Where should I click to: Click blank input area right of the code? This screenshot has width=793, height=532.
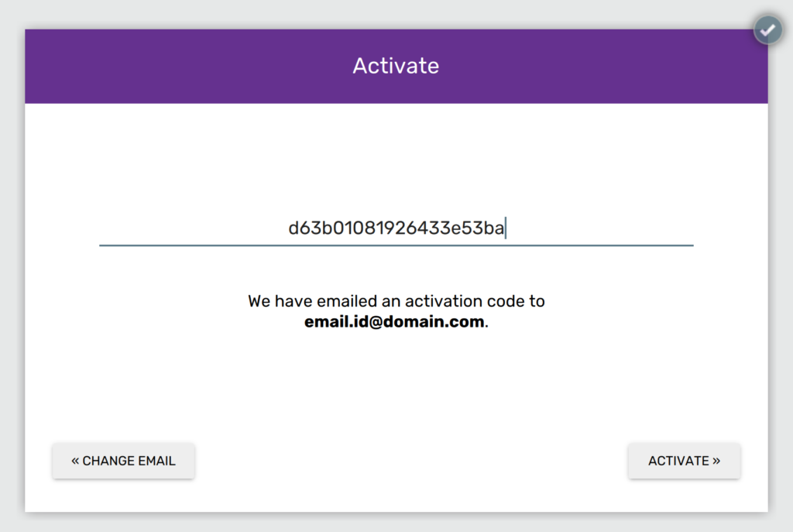604,228
